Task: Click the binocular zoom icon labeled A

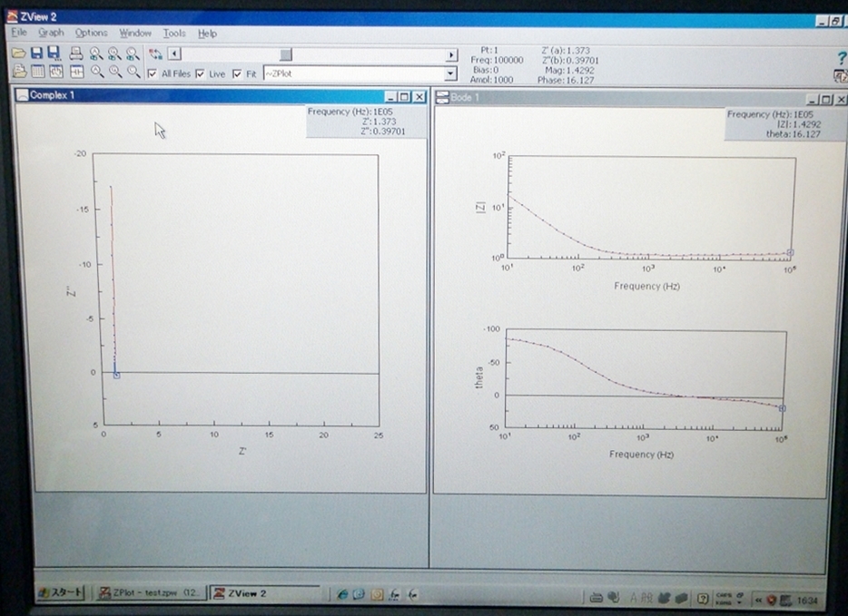Action: point(95,54)
